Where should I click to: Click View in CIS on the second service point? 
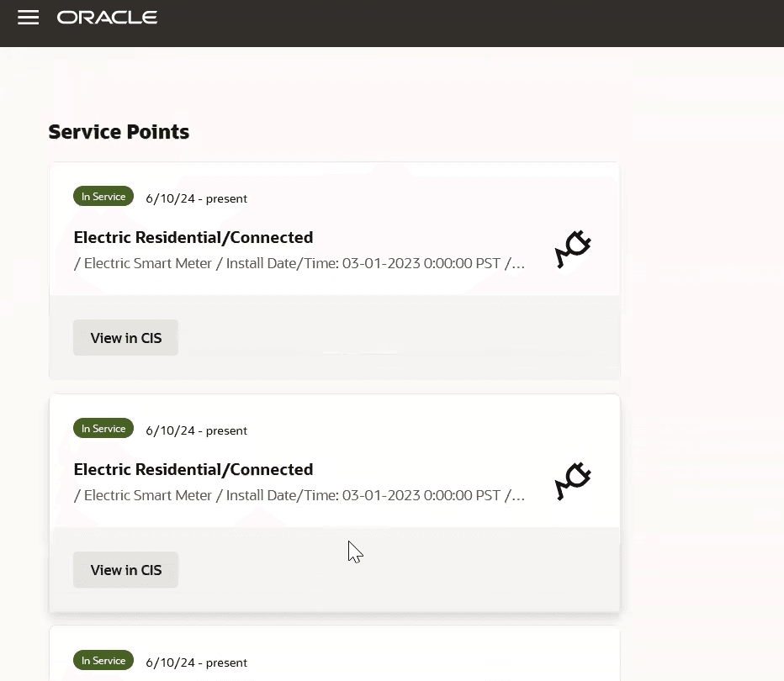[x=125, y=569]
